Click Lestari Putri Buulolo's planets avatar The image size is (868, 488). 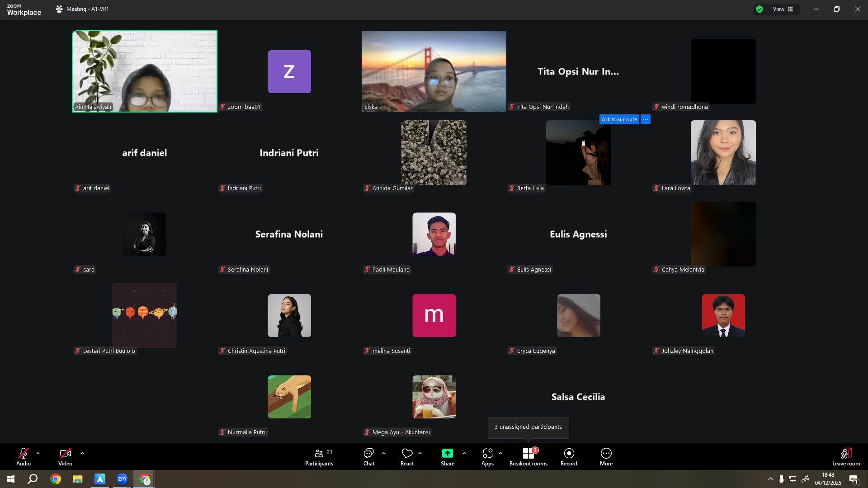pos(145,315)
